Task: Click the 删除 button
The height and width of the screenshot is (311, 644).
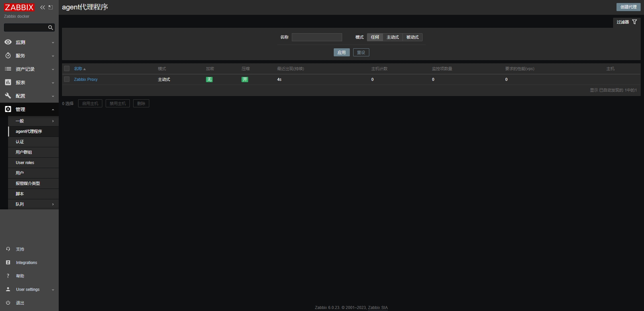Action: (x=141, y=103)
